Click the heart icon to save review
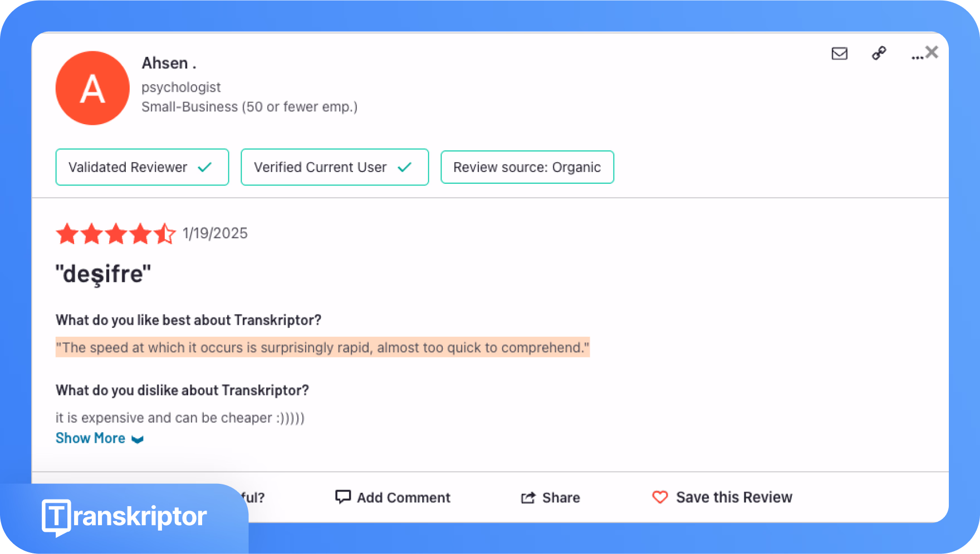This screenshot has height=554, width=980. click(660, 497)
